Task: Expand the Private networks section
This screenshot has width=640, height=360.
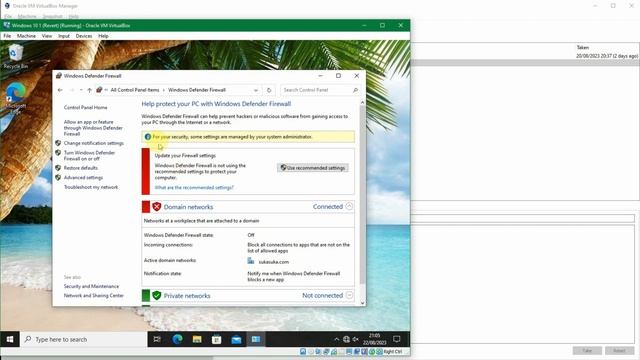Action: (349, 295)
